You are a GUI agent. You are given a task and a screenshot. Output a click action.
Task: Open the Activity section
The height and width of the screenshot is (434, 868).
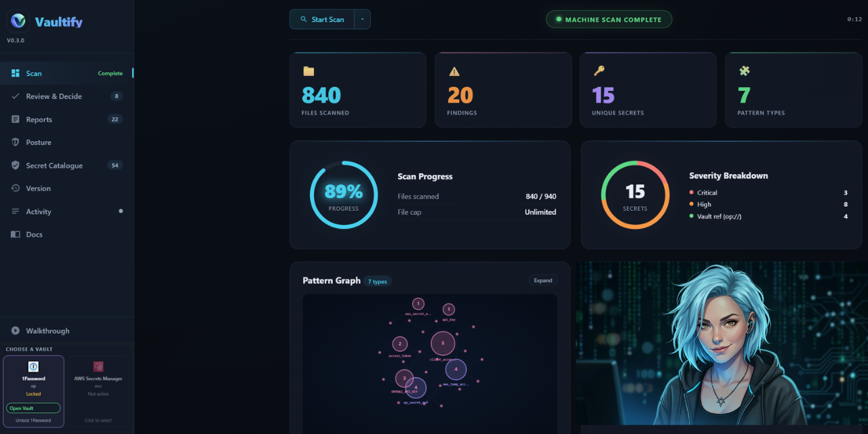pos(66,212)
